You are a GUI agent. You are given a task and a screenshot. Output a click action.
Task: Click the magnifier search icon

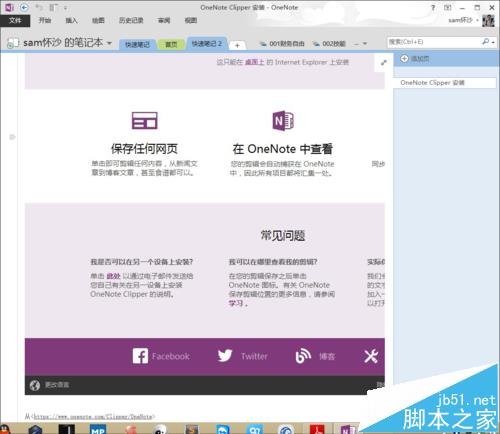pos(485,42)
